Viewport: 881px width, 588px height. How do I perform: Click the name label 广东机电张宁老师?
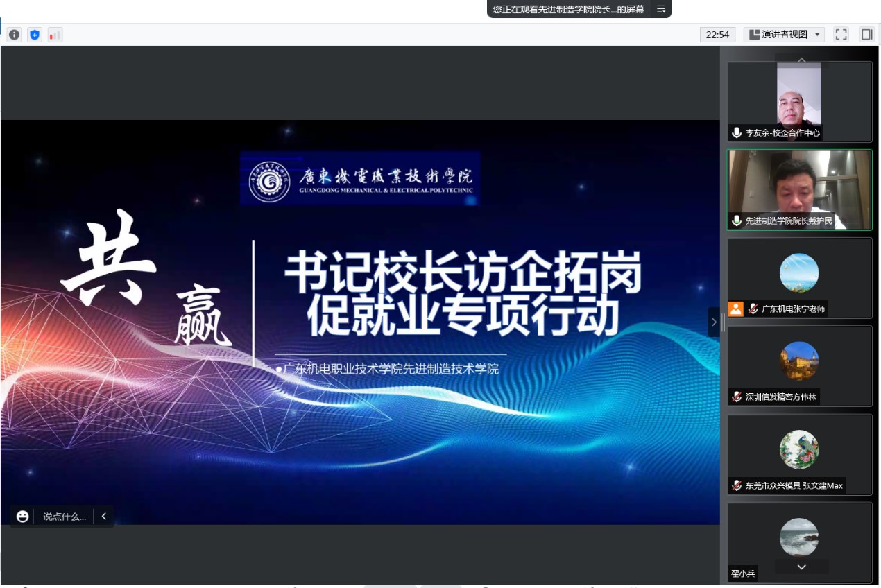point(794,309)
